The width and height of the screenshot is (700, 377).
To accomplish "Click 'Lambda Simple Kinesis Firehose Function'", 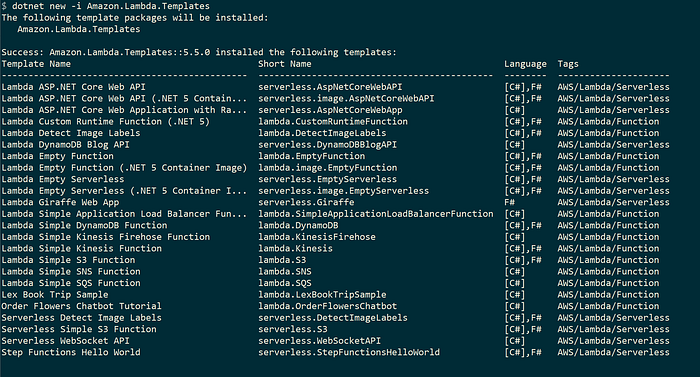I will [x=105, y=237].
